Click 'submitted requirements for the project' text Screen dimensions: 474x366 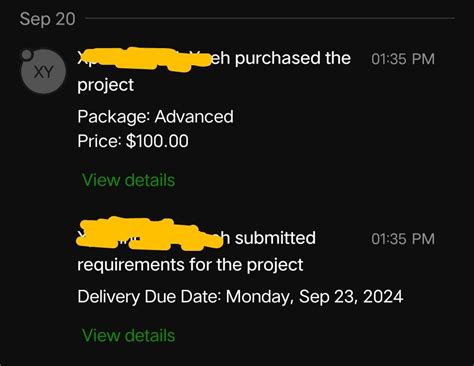tap(197, 251)
